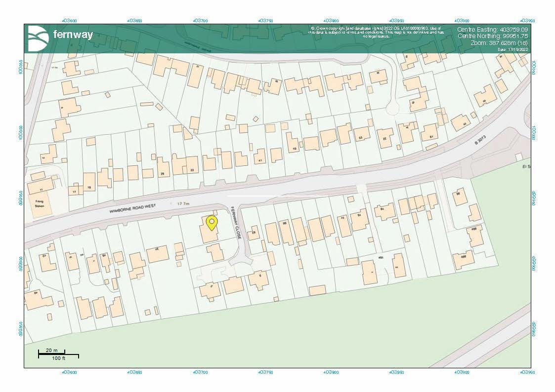The height and width of the screenshot is (392, 555).
Task: Click the yellow location pin marker
Action: [x=212, y=223]
